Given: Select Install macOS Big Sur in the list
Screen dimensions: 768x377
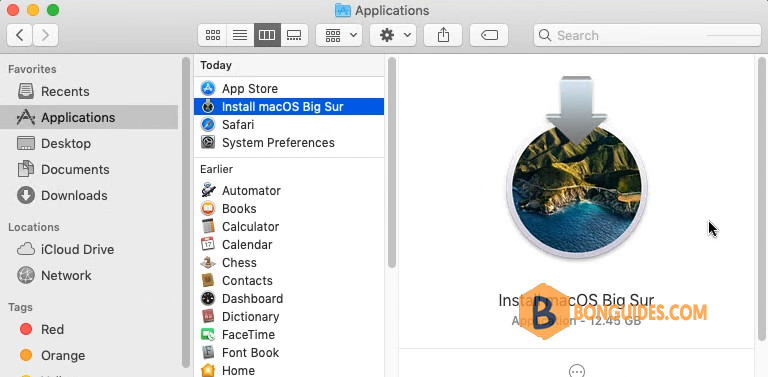Looking at the screenshot, I should tap(289, 107).
